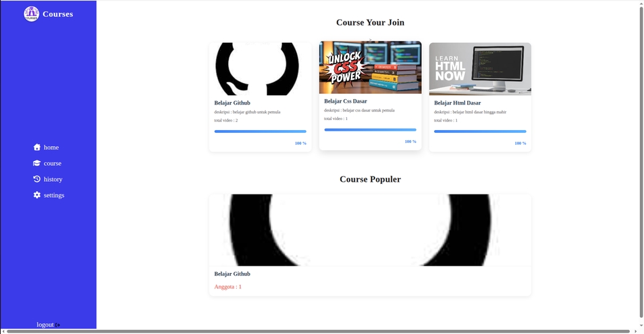This screenshot has height=334, width=644.
Task: Click the Courses logo icon
Action: point(32,14)
